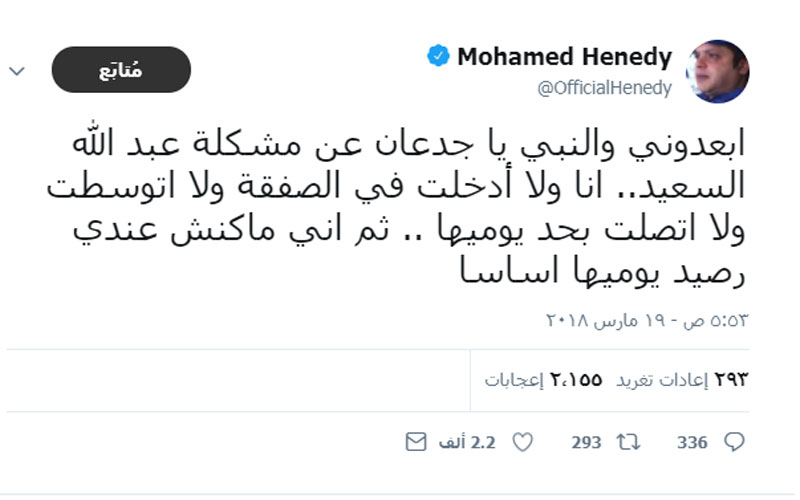Toggle the مُتابع following button
The height and width of the screenshot is (500, 800).
(x=120, y=70)
